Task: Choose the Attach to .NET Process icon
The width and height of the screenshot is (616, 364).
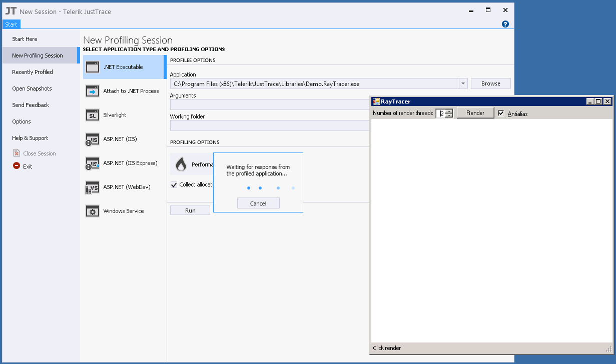Action: pyautogui.click(x=93, y=91)
